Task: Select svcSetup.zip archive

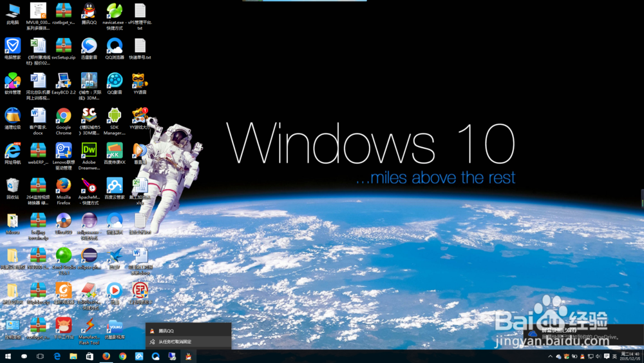Action: (64, 49)
